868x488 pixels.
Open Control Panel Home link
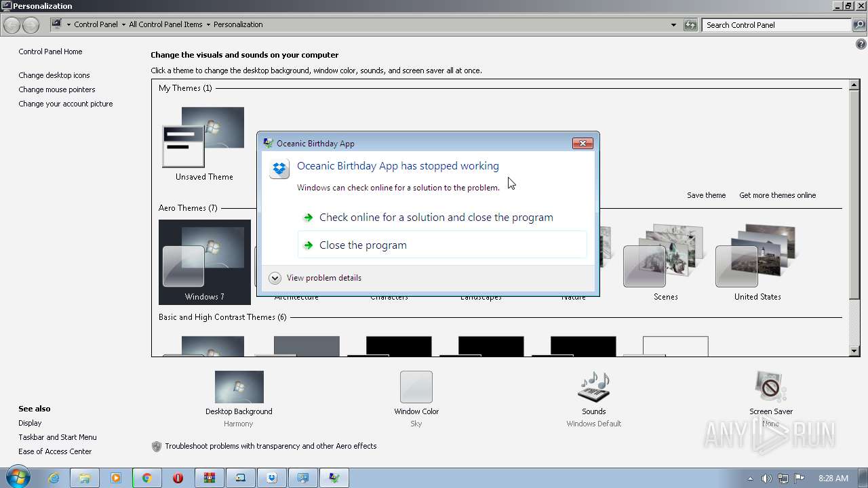pos(50,52)
